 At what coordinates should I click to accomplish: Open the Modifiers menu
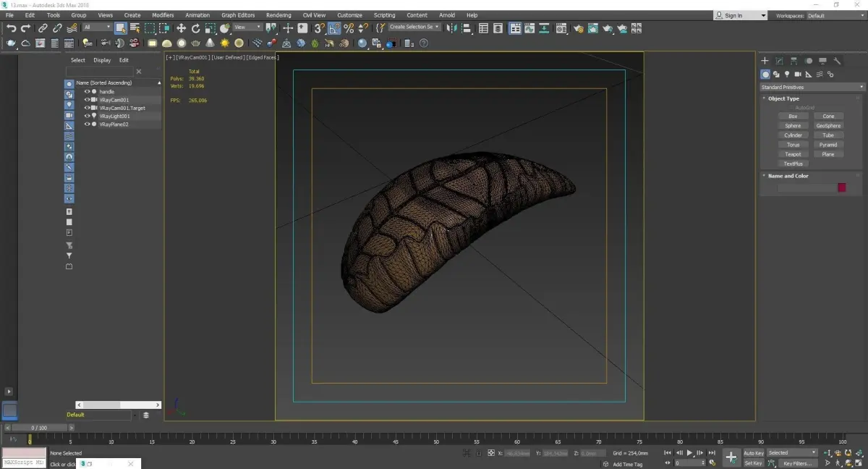(163, 15)
